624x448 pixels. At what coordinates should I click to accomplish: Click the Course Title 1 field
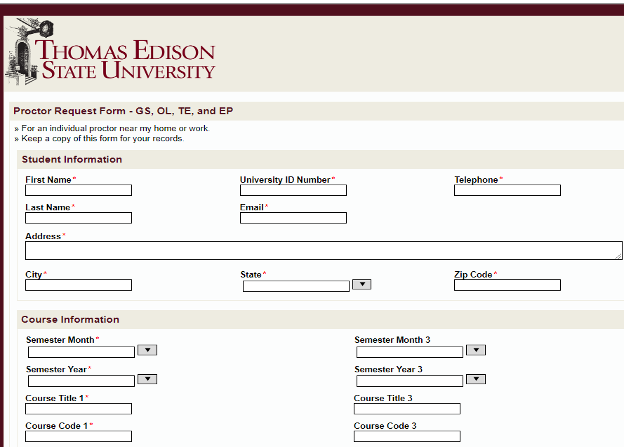click(78, 409)
